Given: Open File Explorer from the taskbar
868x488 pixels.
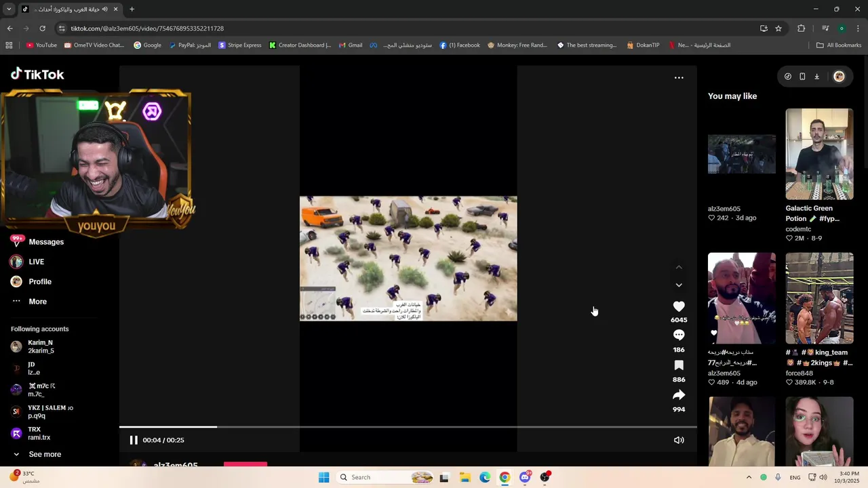Looking at the screenshot, I should click(x=465, y=477).
